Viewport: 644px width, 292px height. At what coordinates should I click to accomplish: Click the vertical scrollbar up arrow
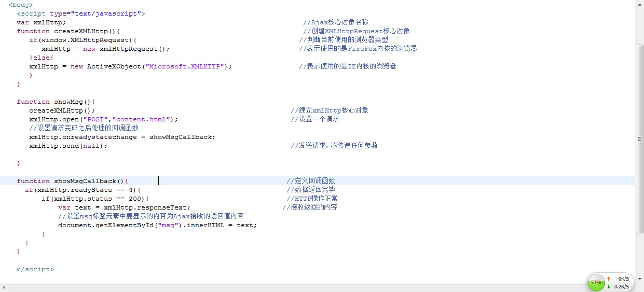tap(640, 4)
